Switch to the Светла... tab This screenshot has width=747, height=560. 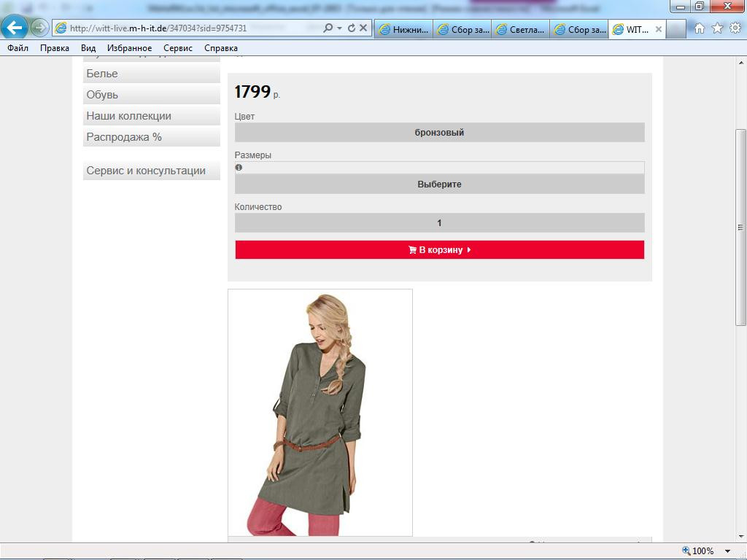521,29
